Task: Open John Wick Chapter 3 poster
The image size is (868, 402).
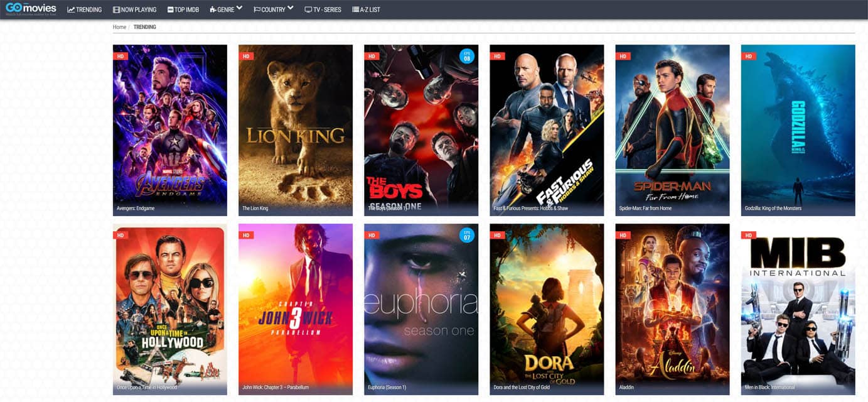Action: tap(296, 309)
